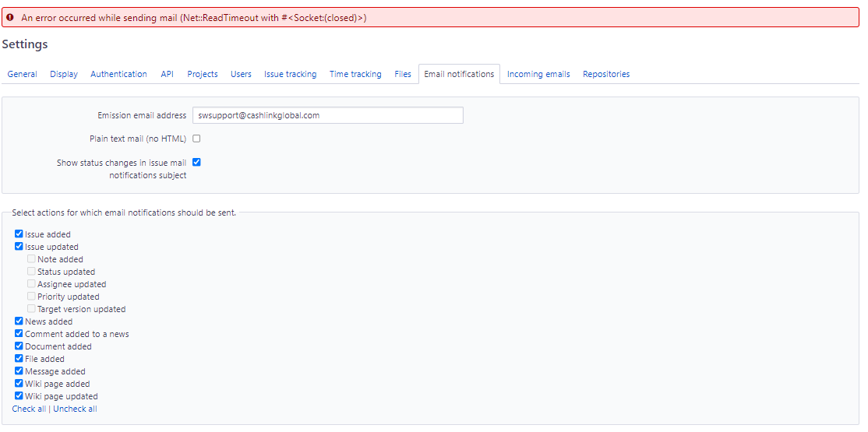
Task: Uncheck the Document added option
Action: (19, 346)
